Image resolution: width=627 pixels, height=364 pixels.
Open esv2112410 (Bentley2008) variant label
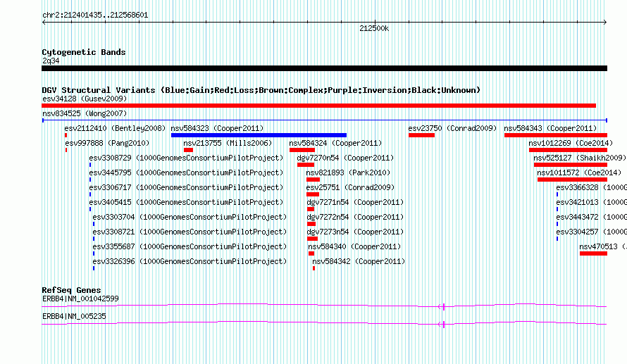115,128
